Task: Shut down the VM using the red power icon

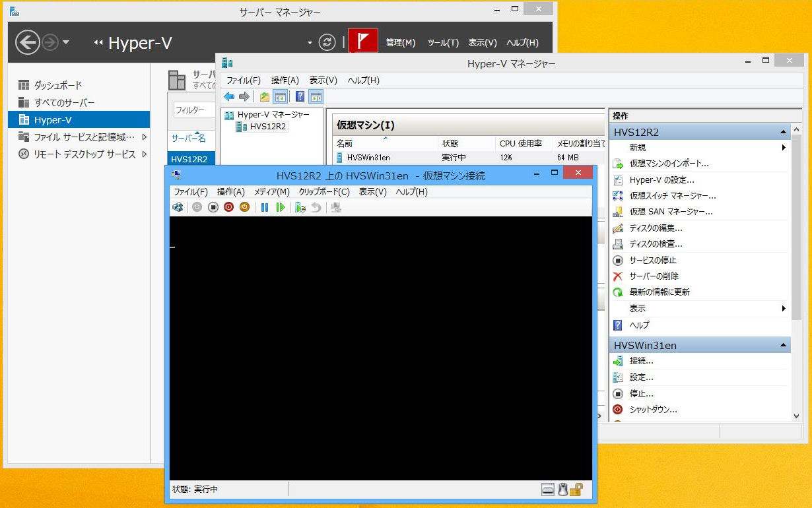Action: pyautogui.click(x=228, y=207)
